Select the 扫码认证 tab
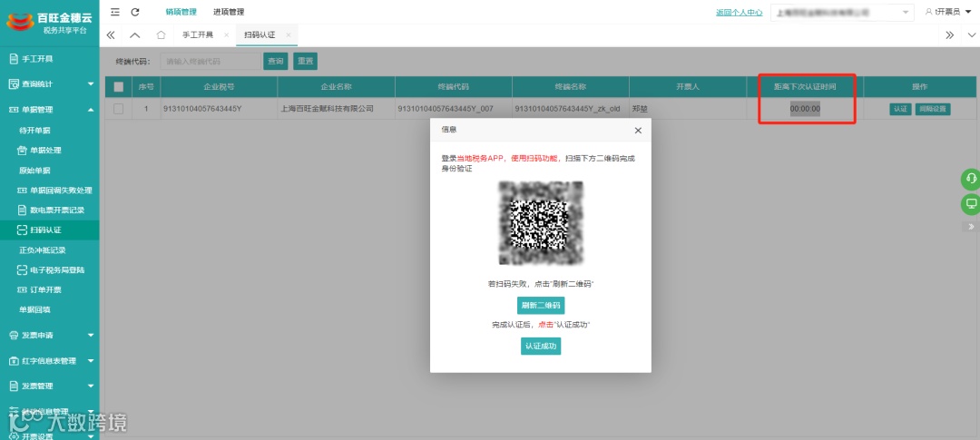This screenshot has width=980, height=440. tap(260, 35)
